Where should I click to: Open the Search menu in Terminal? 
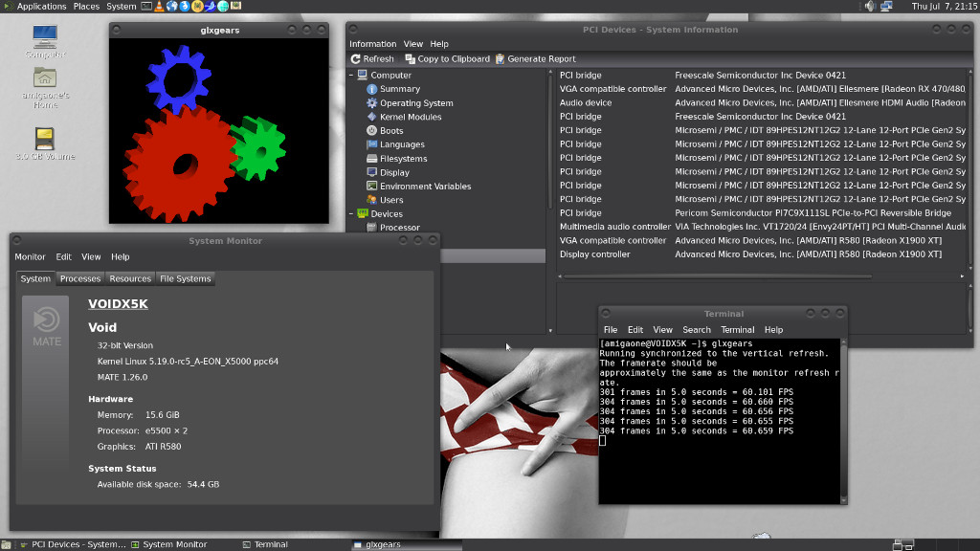pyautogui.click(x=697, y=330)
